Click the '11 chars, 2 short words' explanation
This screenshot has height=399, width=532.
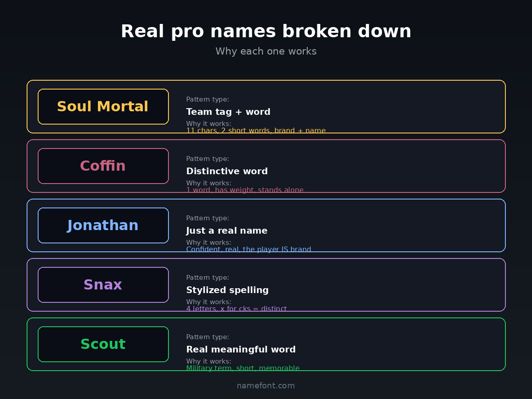(256, 130)
